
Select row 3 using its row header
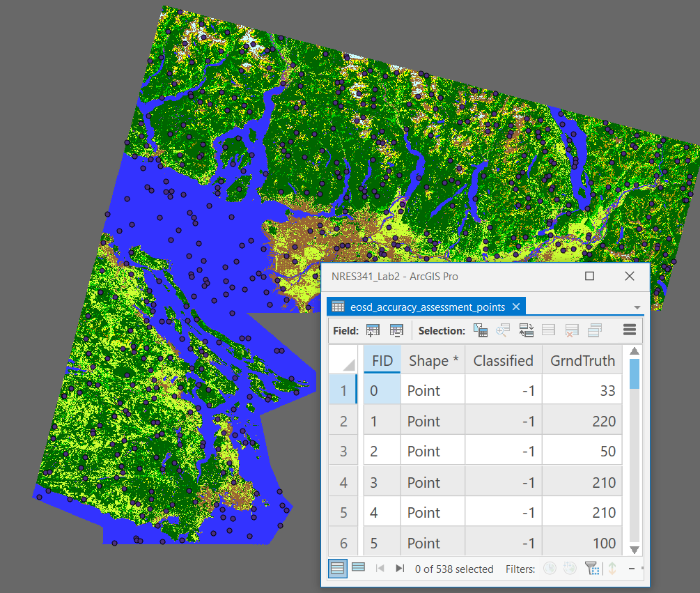(343, 452)
